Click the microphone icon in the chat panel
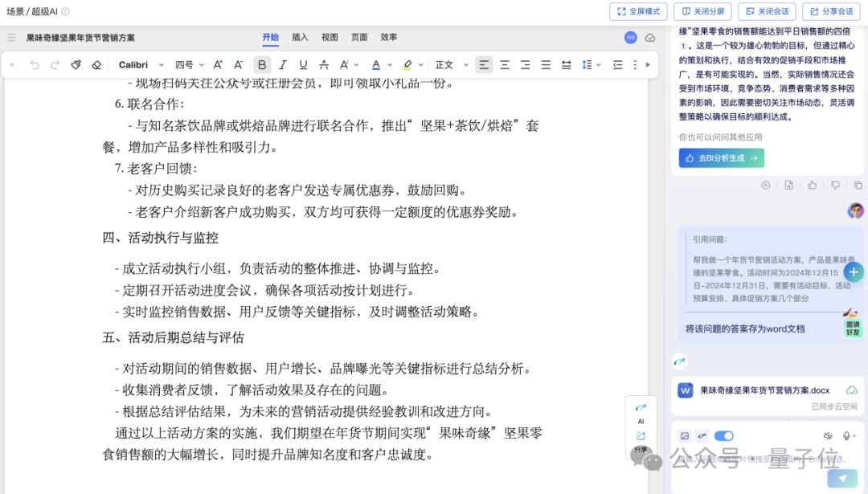Image resolution: width=868 pixels, height=494 pixels. coord(846,435)
